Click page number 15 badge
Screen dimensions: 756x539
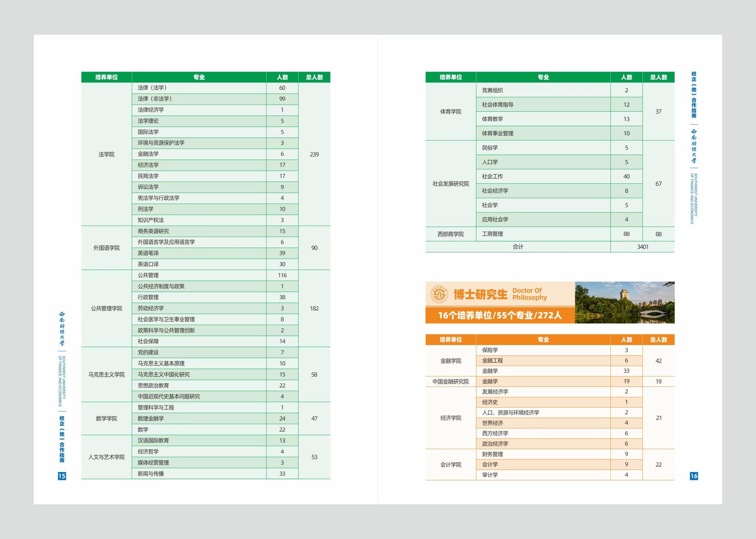click(x=62, y=476)
